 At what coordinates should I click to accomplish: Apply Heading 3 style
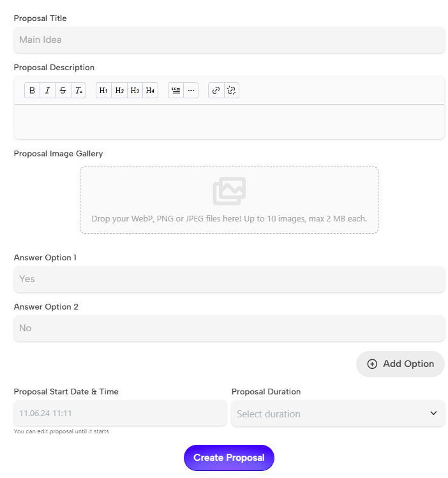tap(135, 91)
